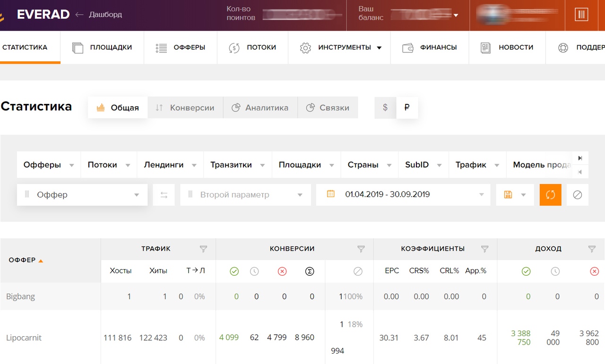Open the Новости menu item
The width and height of the screenshot is (605, 364).
(x=507, y=47)
